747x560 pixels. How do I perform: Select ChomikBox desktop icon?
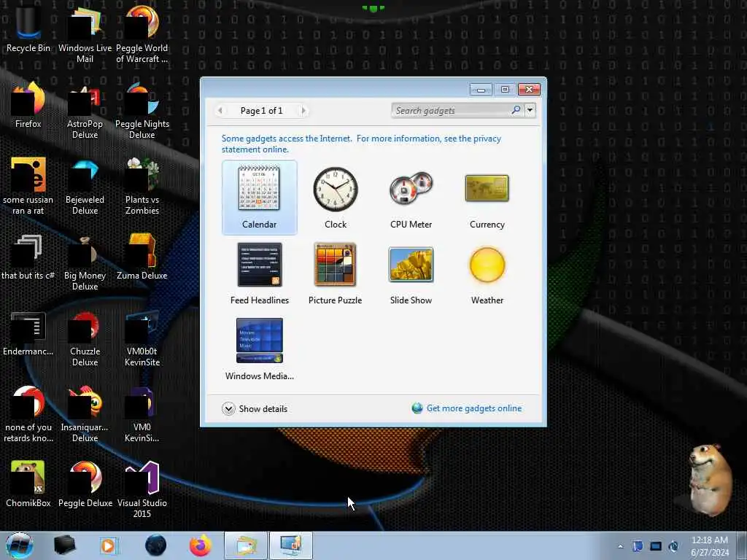click(28, 483)
